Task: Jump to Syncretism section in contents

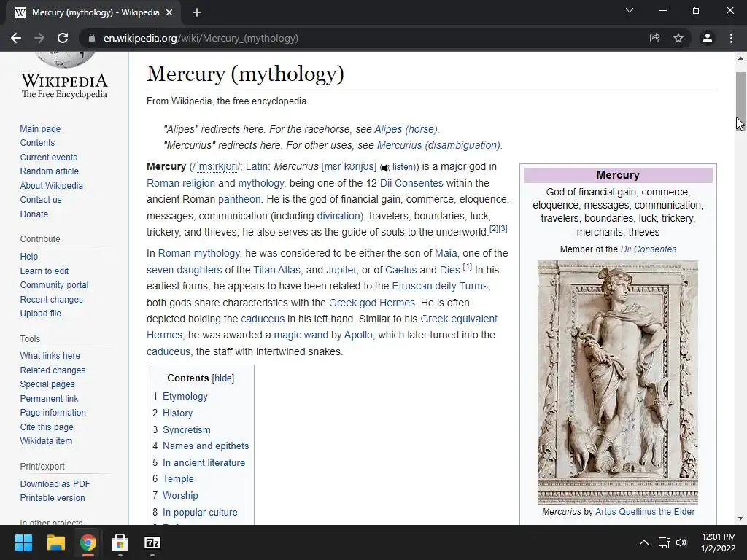Action: (186, 429)
